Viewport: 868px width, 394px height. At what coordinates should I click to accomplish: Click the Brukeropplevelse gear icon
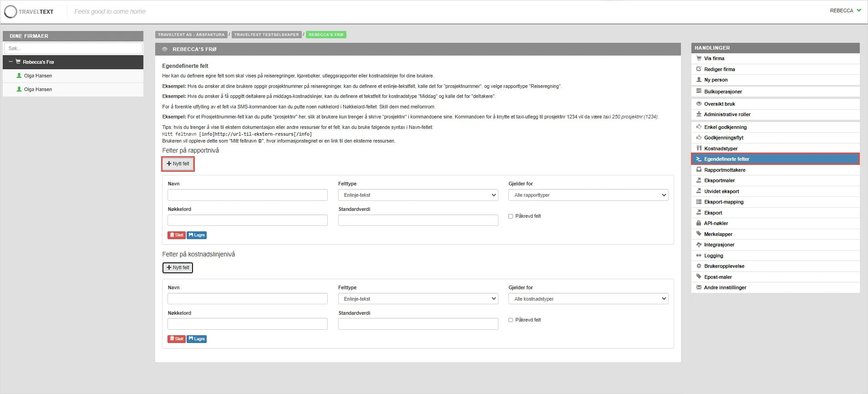[x=699, y=266]
